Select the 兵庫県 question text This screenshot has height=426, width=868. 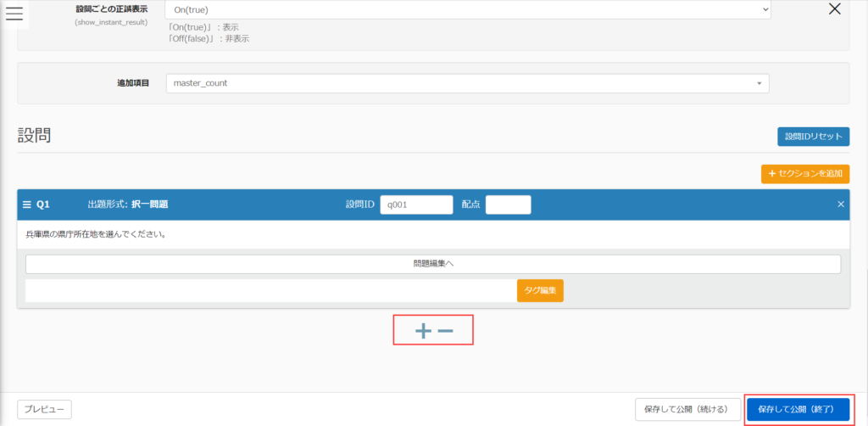95,233
